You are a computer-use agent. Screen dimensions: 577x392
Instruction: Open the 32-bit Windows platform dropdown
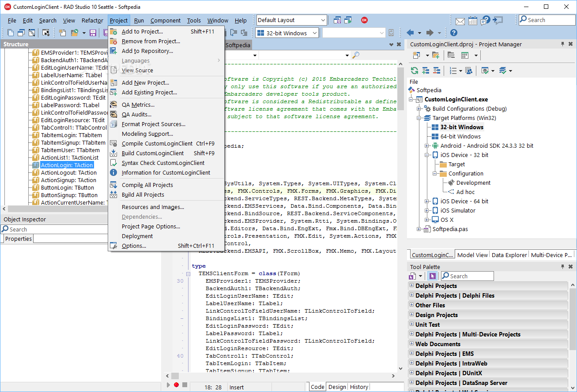287,33
